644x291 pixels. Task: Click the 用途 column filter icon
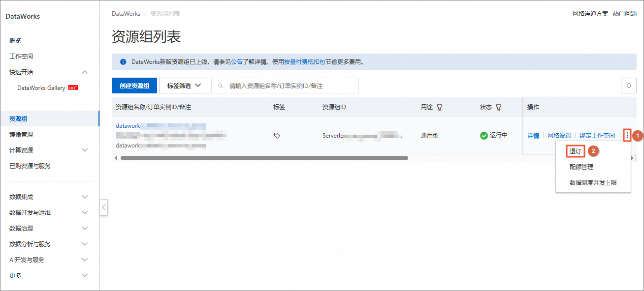tap(439, 107)
